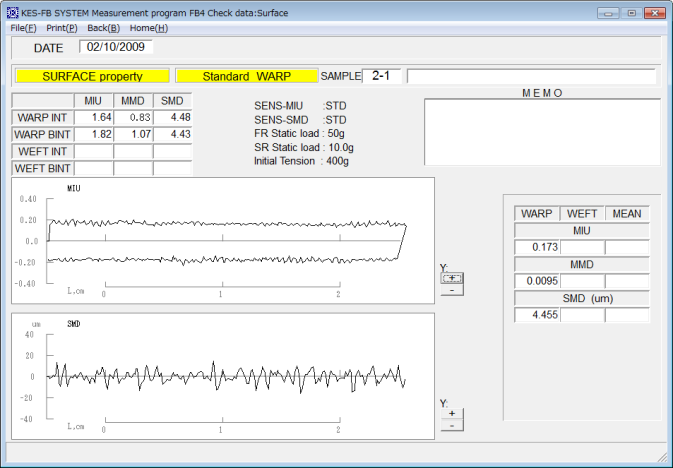Select the yellow SURFACE property label
The width and height of the screenshot is (673, 468).
[x=92, y=76]
